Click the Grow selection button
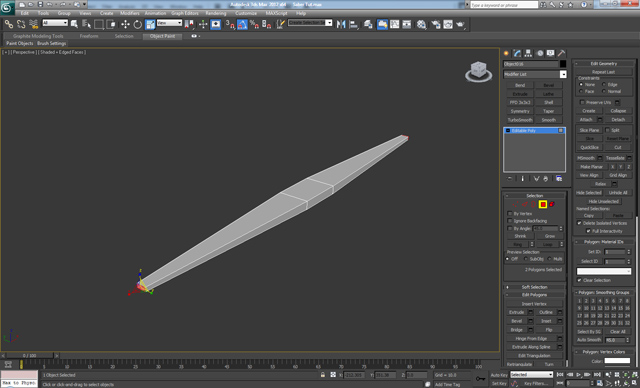 click(x=550, y=236)
